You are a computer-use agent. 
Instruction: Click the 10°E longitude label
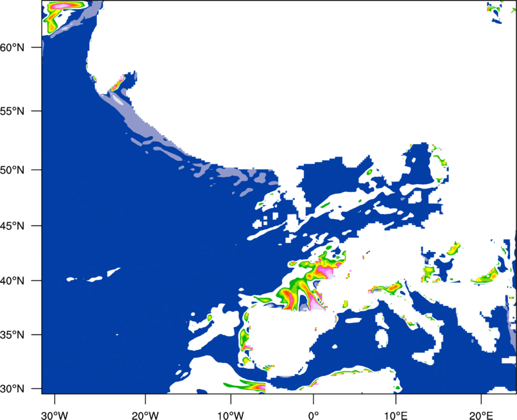(396, 415)
